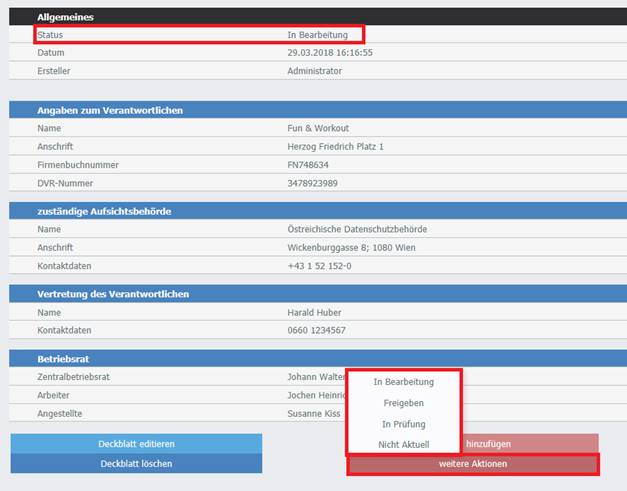Select Freigeben in the actions menu
Screen dimensions: 627x491
click(403, 403)
